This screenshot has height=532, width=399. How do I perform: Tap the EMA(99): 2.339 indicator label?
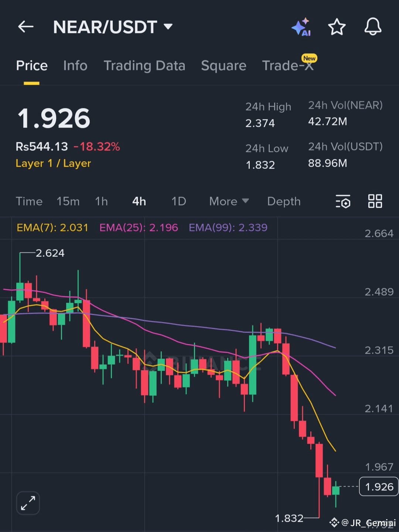(x=228, y=228)
